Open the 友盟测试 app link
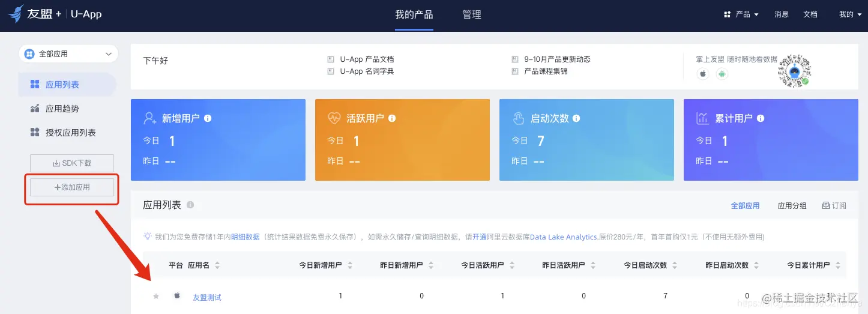868x314 pixels. tap(207, 297)
